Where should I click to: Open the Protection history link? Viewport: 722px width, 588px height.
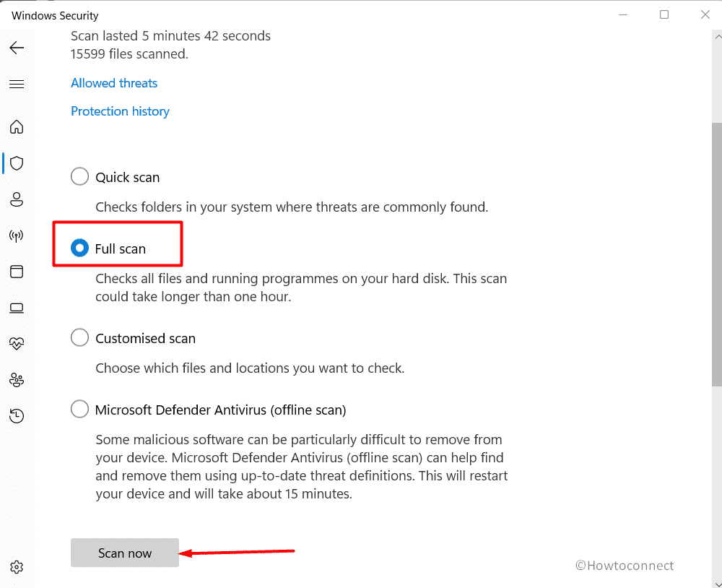pos(120,111)
